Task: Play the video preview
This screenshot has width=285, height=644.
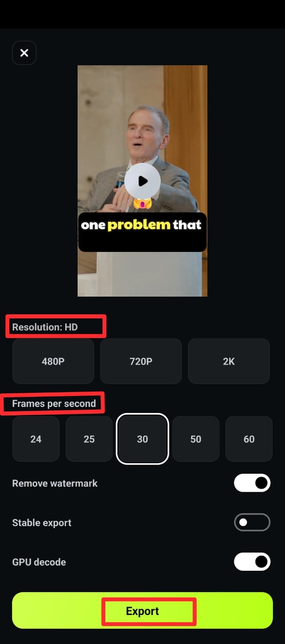Action: click(x=142, y=181)
